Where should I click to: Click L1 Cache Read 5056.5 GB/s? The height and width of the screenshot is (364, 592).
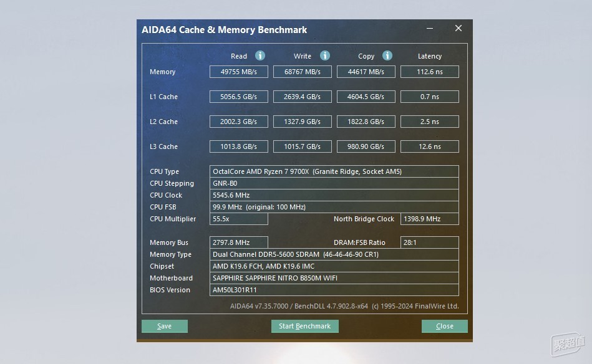[x=239, y=97]
